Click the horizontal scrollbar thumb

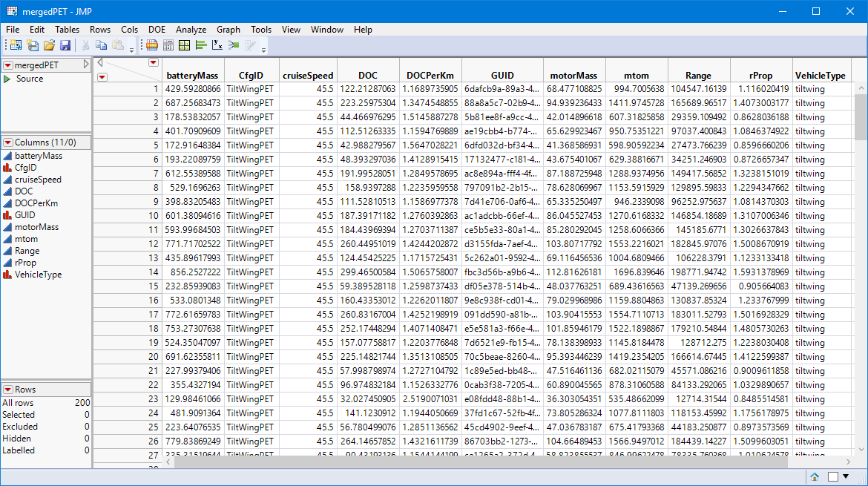click(481, 462)
